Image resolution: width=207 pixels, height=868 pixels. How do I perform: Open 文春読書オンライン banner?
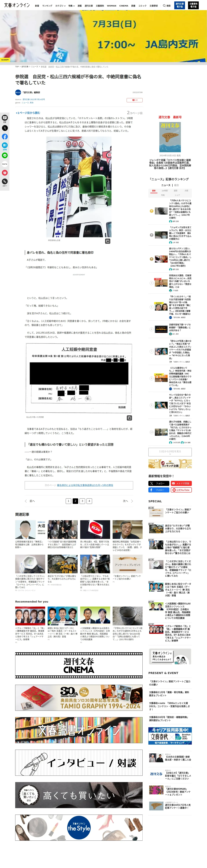[x=79, y=730]
